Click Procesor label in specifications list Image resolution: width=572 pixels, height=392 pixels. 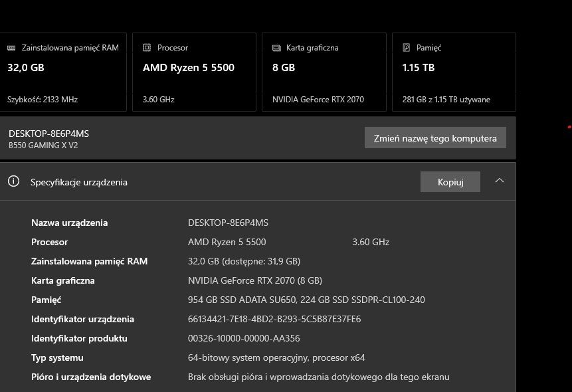tap(50, 242)
